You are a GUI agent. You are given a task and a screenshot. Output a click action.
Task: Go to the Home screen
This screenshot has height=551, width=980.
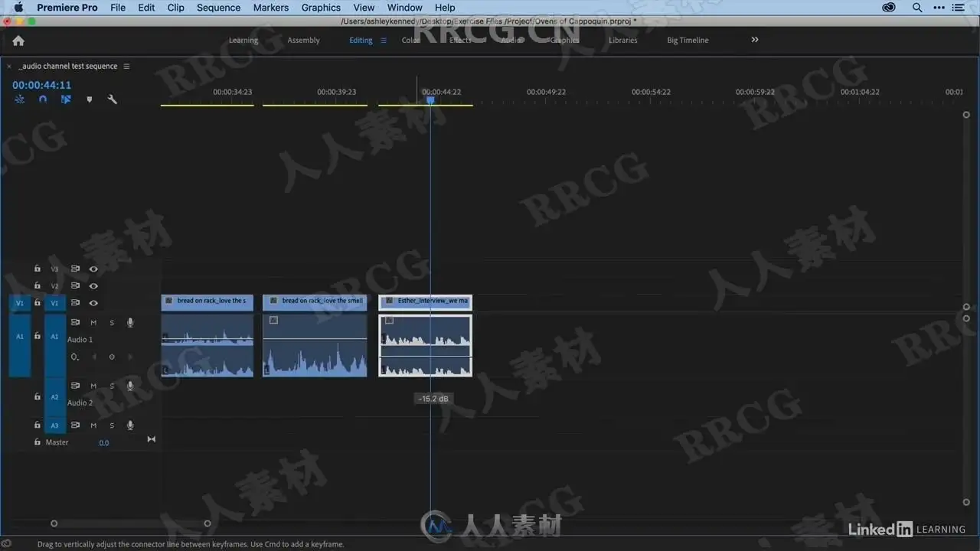tap(18, 41)
